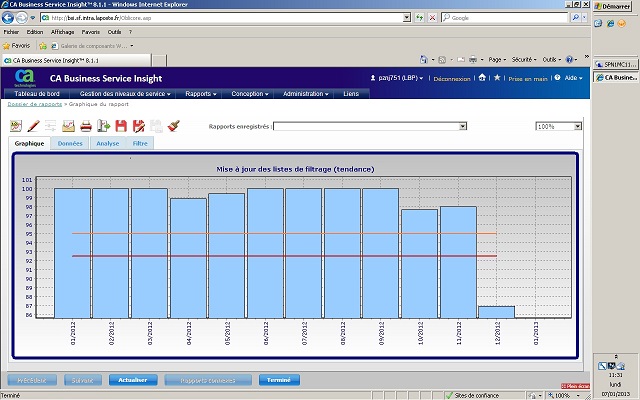Viewport: 640px width, 400px height.
Task: Expand the panj751 (LBP) user menu
Action: tap(397, 78)
